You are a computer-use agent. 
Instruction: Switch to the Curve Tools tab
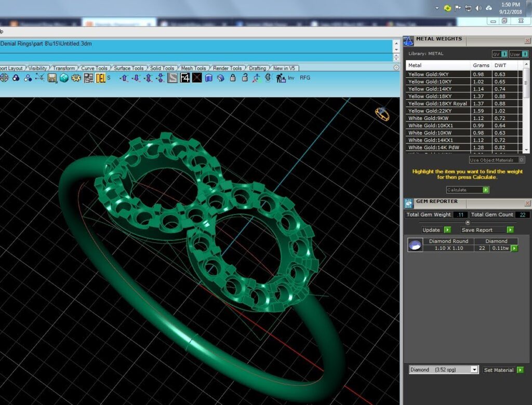pyautogui.click(x=94, y=68)
